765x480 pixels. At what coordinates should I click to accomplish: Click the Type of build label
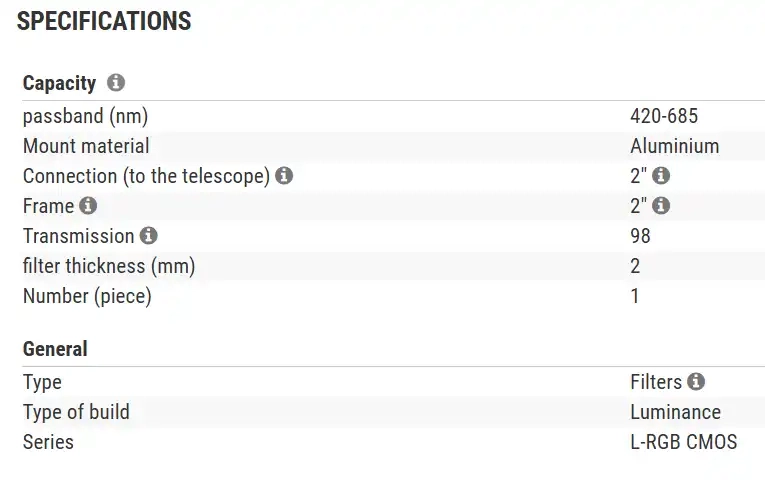[76, 412]
